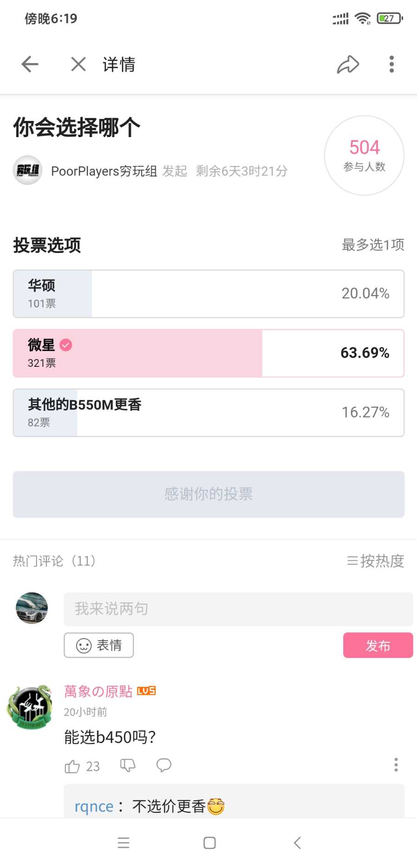Select the 华硕 vote option
The image size is (417, 868).
click(208, 294)
